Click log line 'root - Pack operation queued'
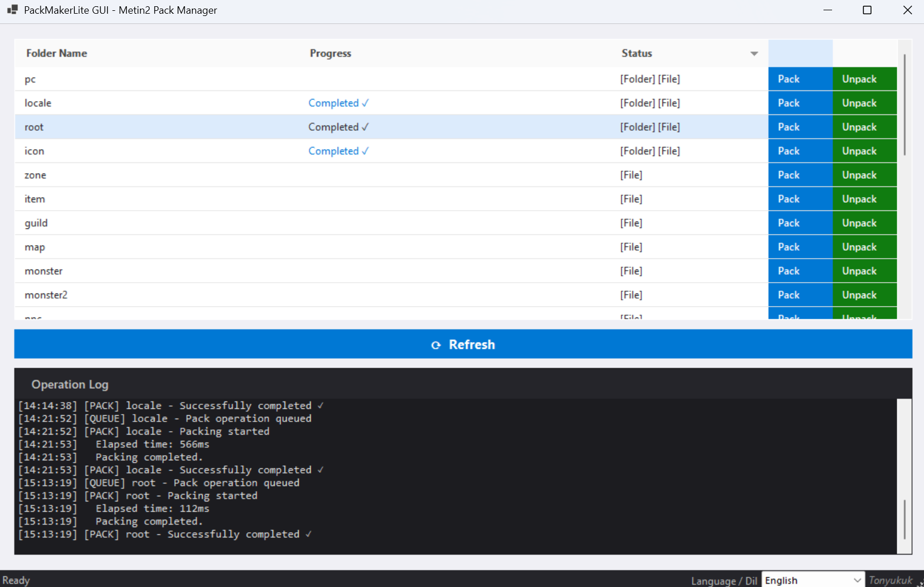The height and width of the screenshot is (587, 924). tap(216, 483)
